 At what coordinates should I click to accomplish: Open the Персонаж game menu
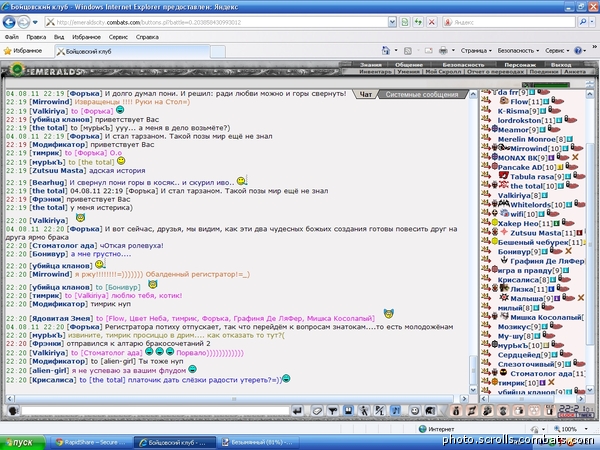pyautogui.click(x=520, y=65)
